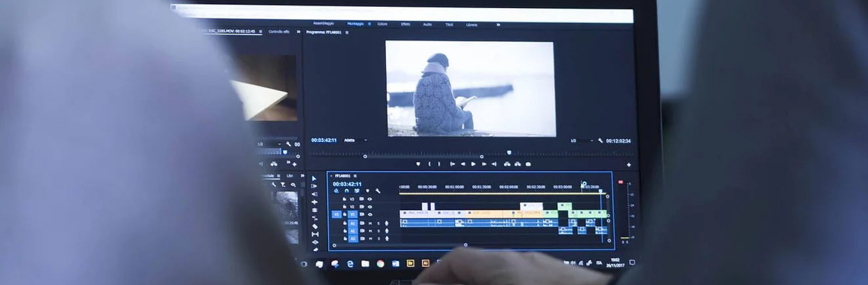Toggle Snap magnet in timeline
The width and height of the screenshot is (868, 285).
[x=346, y=191]
